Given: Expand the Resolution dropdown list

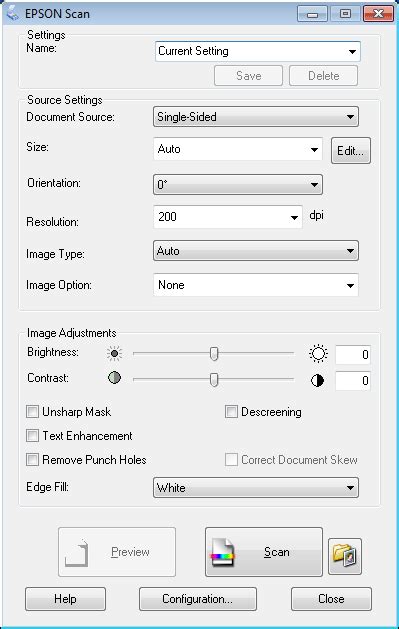Looking at the screenshot, I should coord(228,217).
